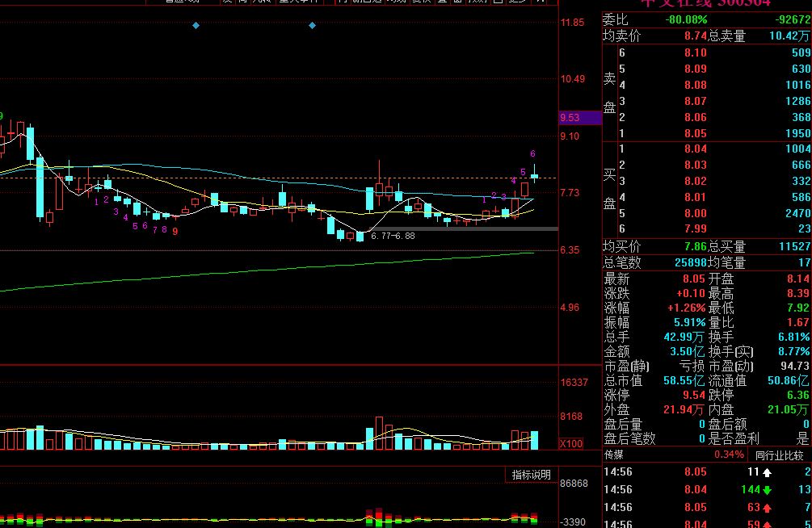812x528 pixels.
Task: Click the 委比 value -80.08%
Action: (686, 19)
